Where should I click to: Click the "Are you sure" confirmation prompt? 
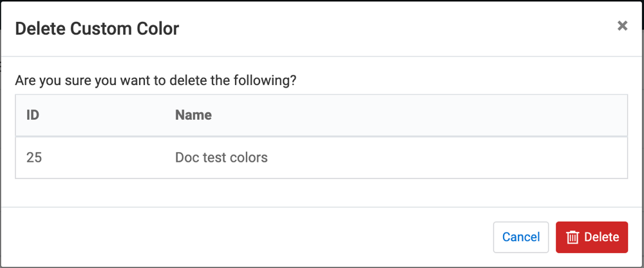[155, 81]
